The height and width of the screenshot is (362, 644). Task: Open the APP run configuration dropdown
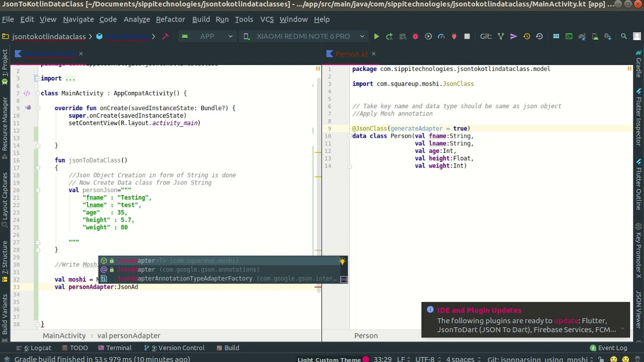click(x=207, y=36)
